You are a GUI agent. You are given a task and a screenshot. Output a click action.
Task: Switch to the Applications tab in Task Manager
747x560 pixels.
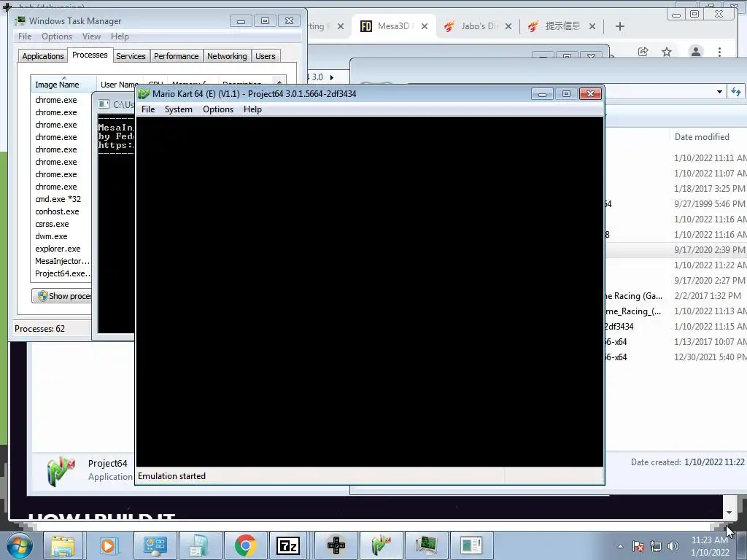[43, 56]
